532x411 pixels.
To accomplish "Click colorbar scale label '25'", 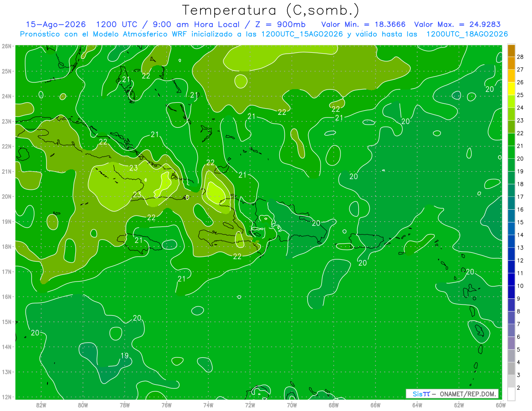I will tap(521, 95).
